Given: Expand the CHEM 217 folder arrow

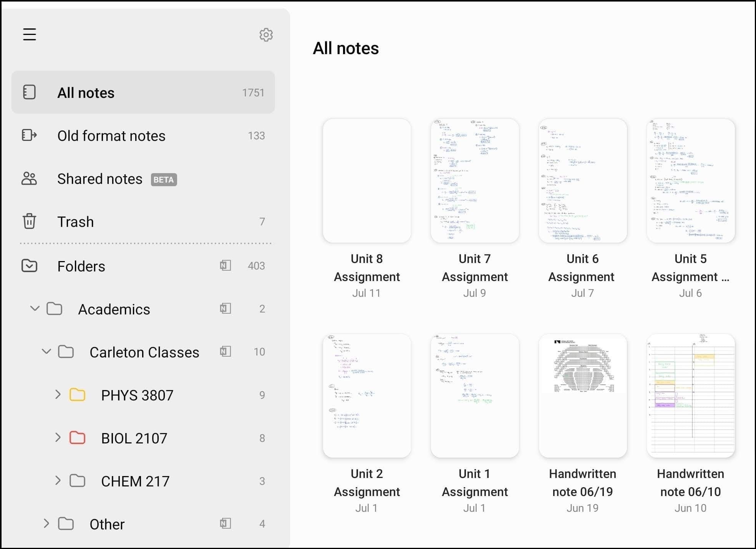Looking at the screenshot, I should click(x=58, y=481).
